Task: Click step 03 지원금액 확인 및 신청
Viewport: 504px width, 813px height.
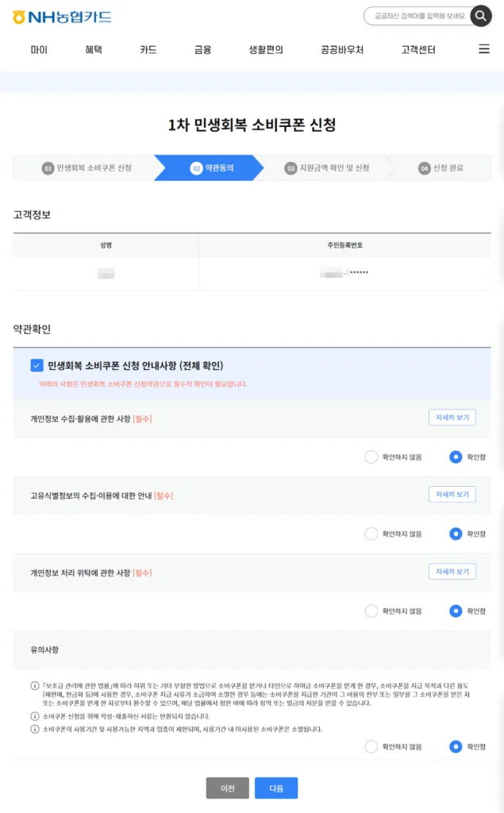Action: [327, 168]
